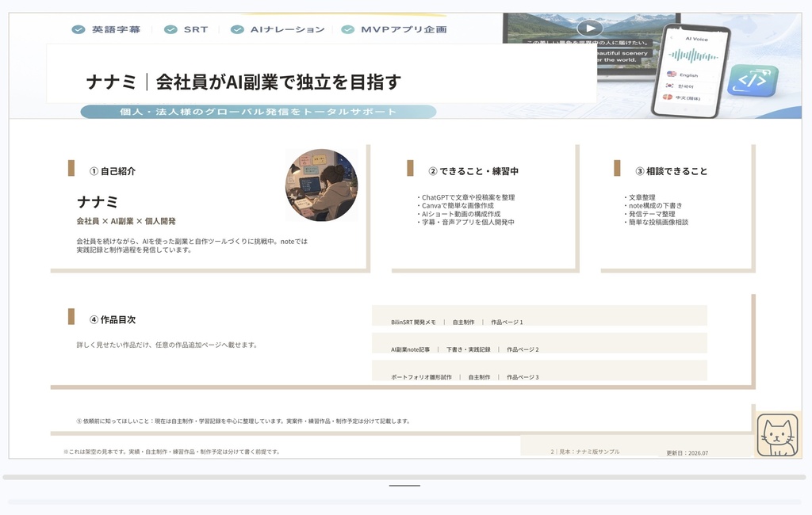Click the checkmark icon beside SRT
Image resolution: width=812 pixels, height=515 pixels.
170,29
